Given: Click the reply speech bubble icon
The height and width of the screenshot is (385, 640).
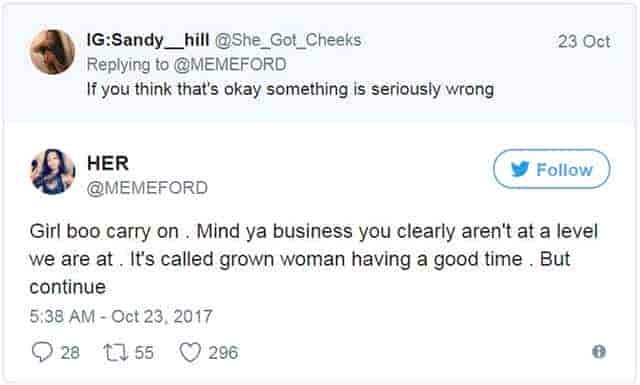Looking at the screenshot, I should [x=42, y=352].
